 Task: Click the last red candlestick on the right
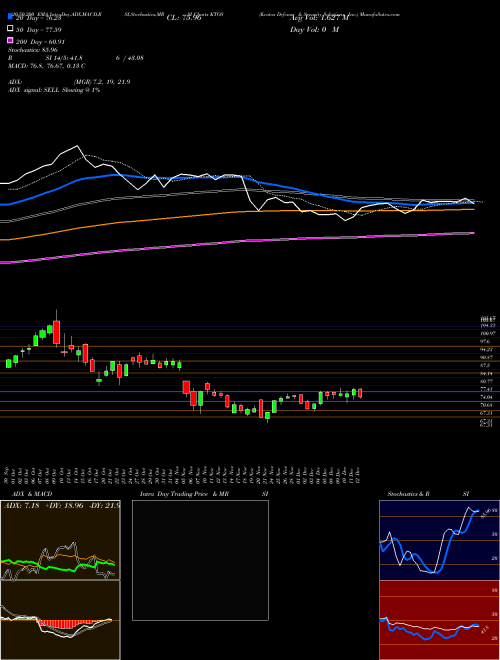click(360, 393)
